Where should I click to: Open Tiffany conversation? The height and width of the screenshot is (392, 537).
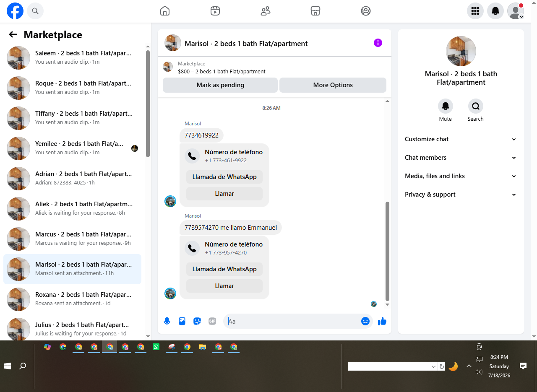tap(72, 118)
